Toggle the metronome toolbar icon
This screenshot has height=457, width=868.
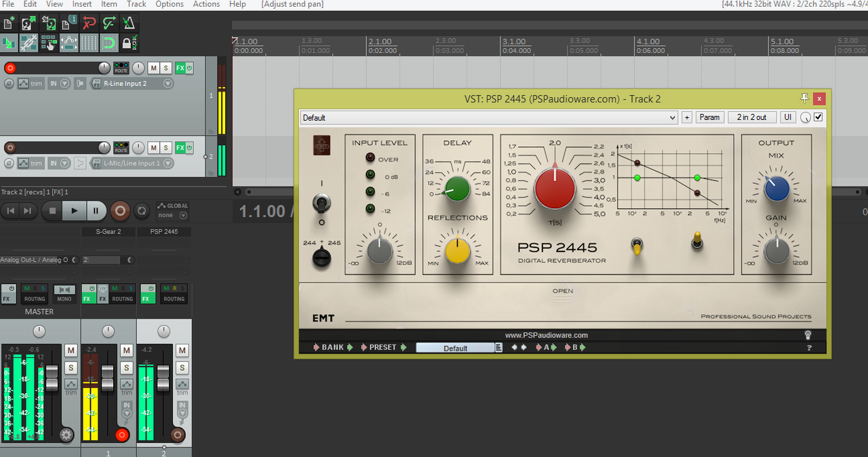click(128, 24)
